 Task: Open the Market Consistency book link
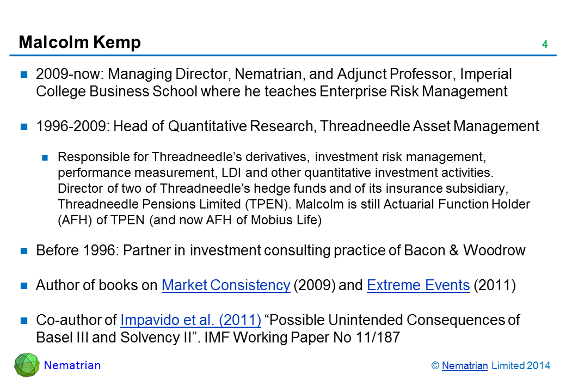click(x=226, y=285)
